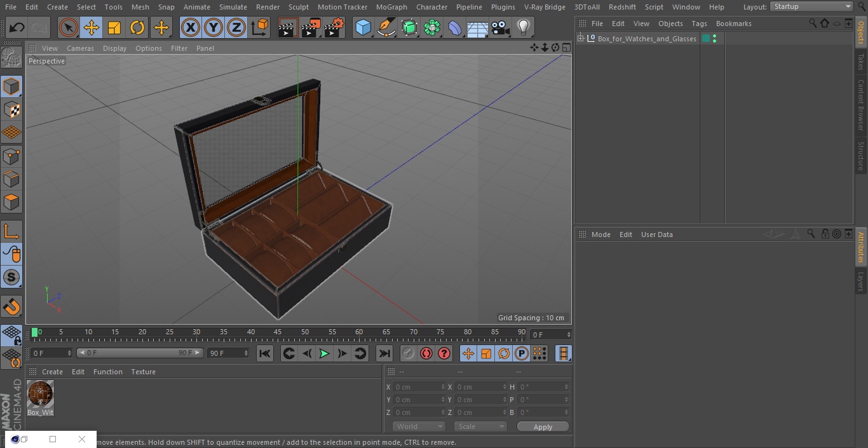Add a camera object

[x=500, y=28]
